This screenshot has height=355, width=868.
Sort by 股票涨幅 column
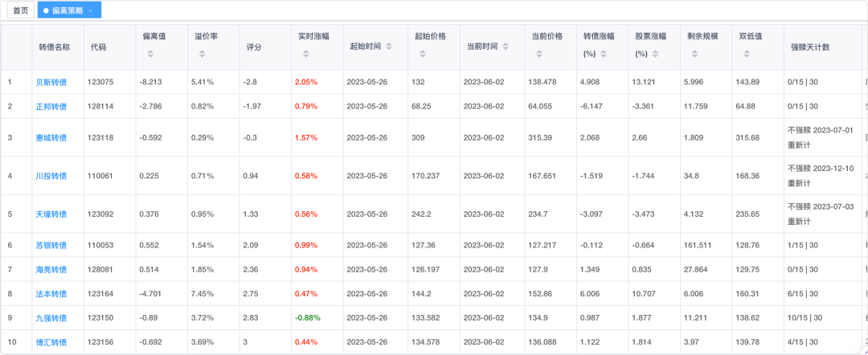[x=656, y=54]
